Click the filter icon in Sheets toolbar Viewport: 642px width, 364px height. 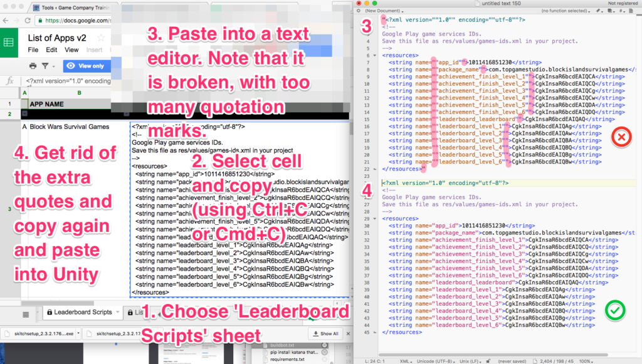click(x=45, y=65)
